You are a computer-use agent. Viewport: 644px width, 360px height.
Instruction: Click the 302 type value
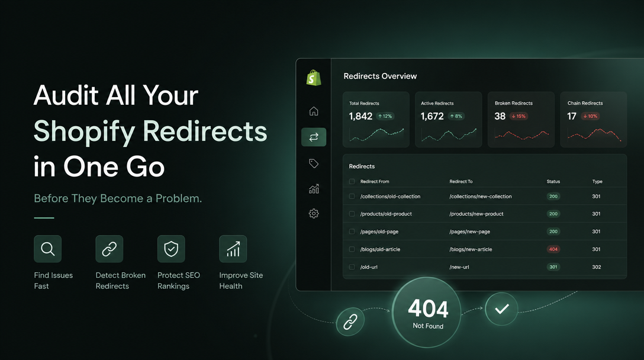[597, 266]
